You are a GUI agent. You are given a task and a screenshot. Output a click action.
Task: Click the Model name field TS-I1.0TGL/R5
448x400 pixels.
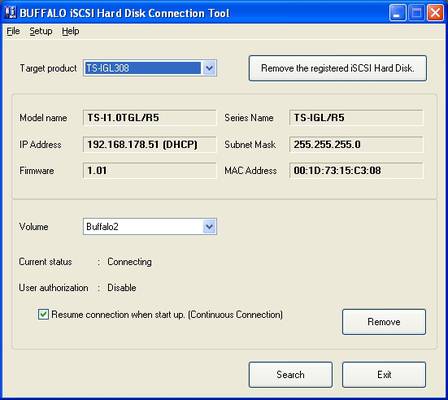[150, 118]
